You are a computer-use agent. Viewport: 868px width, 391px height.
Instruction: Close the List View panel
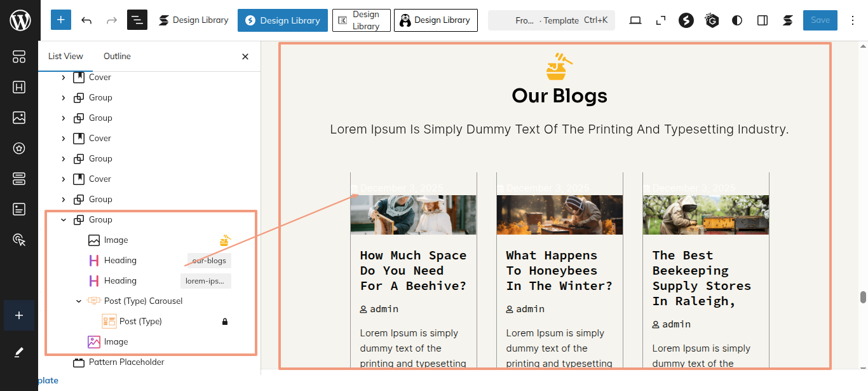pyautogui.click(x=245, y=57)
